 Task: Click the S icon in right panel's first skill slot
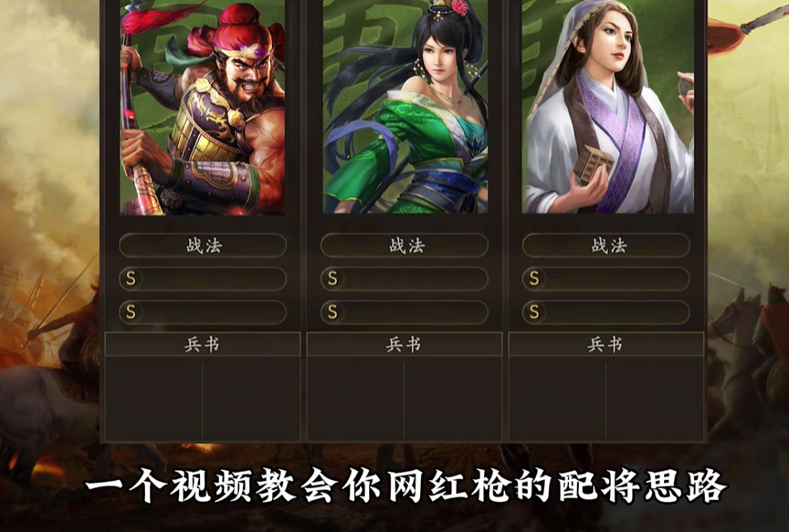[x=534, y=278]
